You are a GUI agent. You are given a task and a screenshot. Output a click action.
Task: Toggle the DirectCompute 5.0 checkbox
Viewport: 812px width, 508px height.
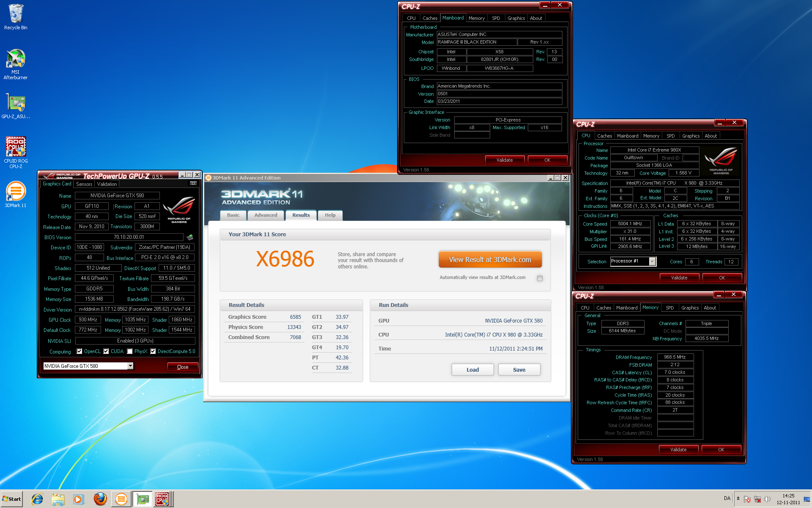153,351
